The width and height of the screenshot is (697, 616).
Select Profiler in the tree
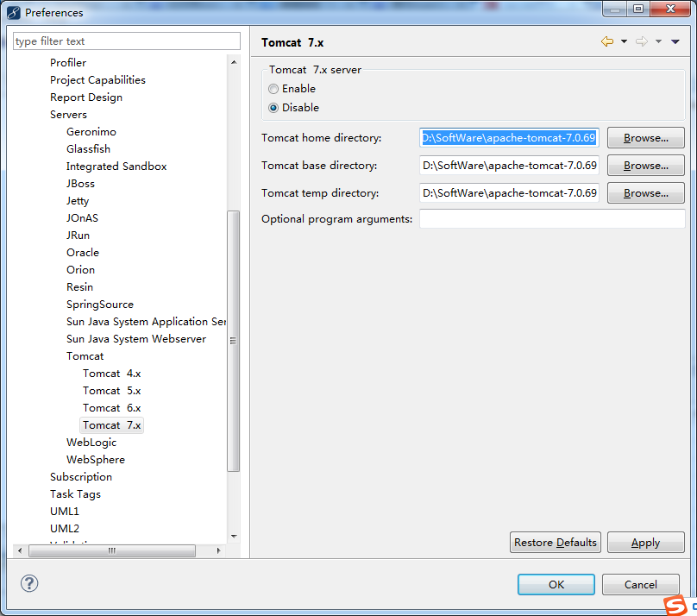pyautogui.click(x=68, y=63)
